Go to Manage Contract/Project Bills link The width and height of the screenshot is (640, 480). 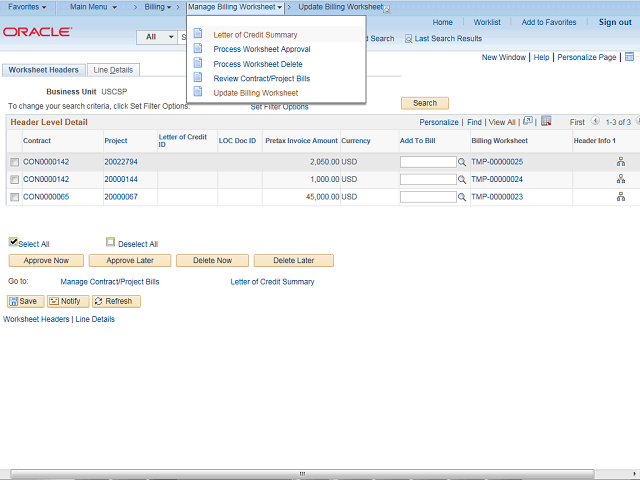pyautogui.click(x=110, y=282)
